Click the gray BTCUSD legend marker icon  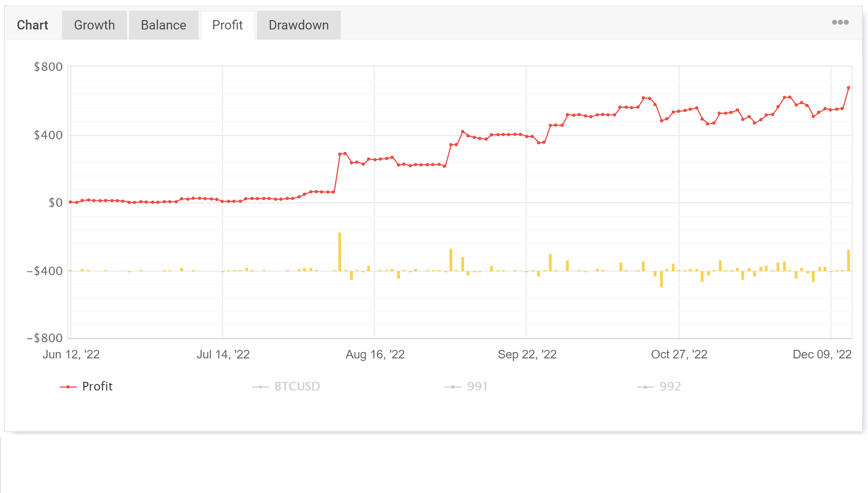[x=260, y=387]
